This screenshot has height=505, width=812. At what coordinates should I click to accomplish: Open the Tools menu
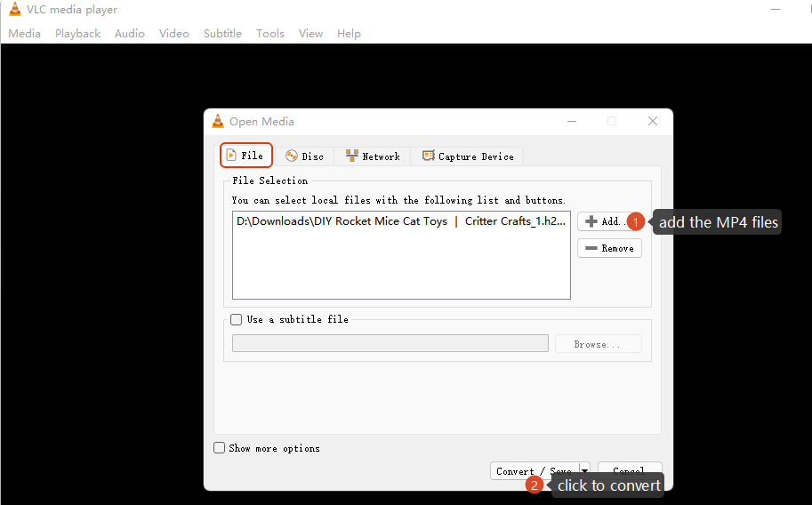[269, 34]
